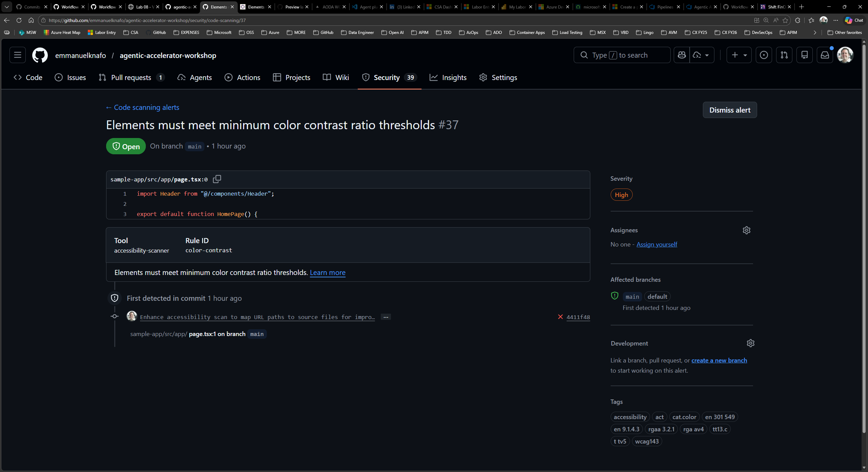Go to the GitHub homepage via the logo
Viewport: 868px width, 472px height.
(x=40, y=55)
